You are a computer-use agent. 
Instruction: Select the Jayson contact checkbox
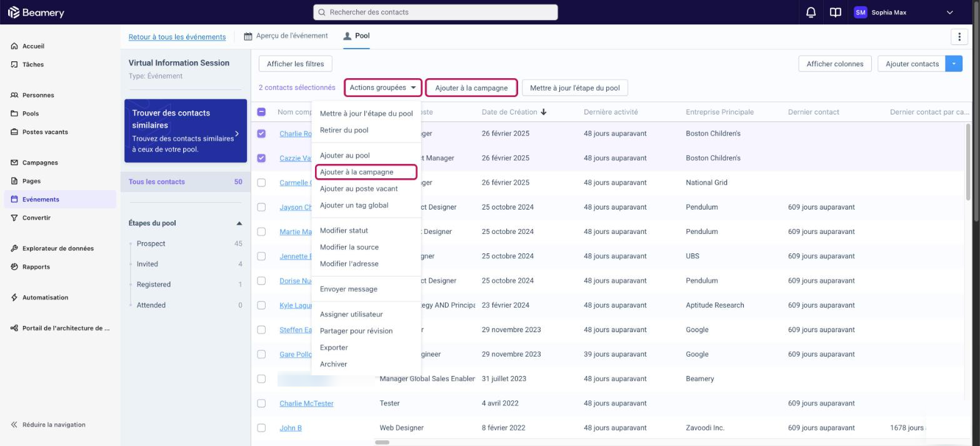coord(261,207)
